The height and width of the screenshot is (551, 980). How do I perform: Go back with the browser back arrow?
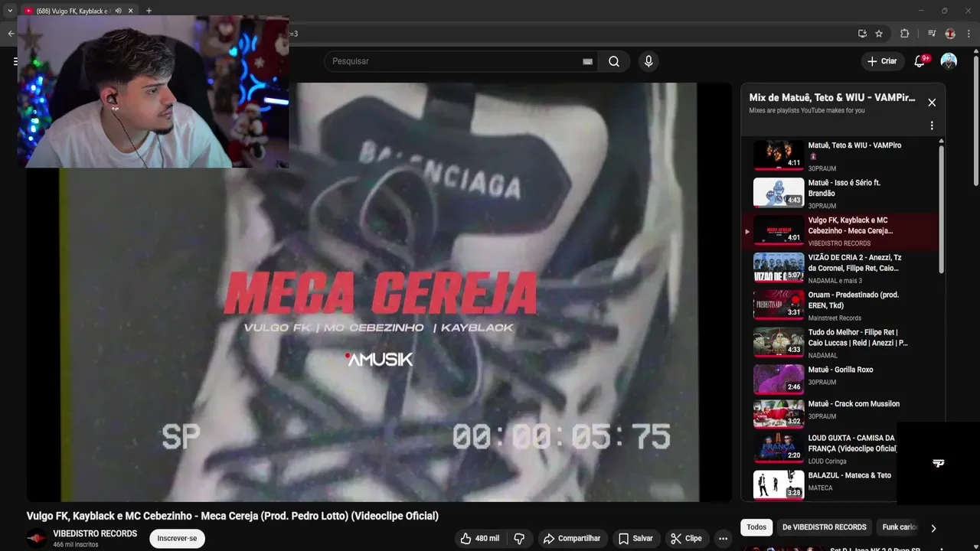point(11,34)
